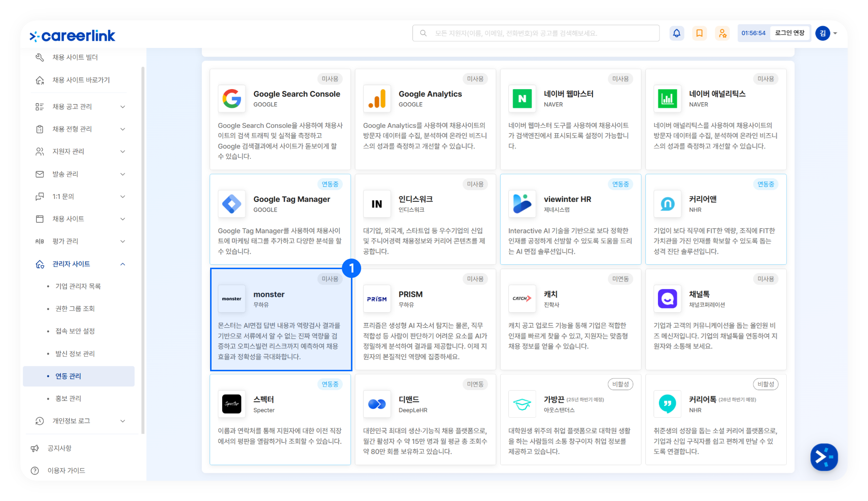Viewport: 868px width, 501px height.
Task: Click 미사용 badge on PRISM card
Action: [x=475, y=279]
